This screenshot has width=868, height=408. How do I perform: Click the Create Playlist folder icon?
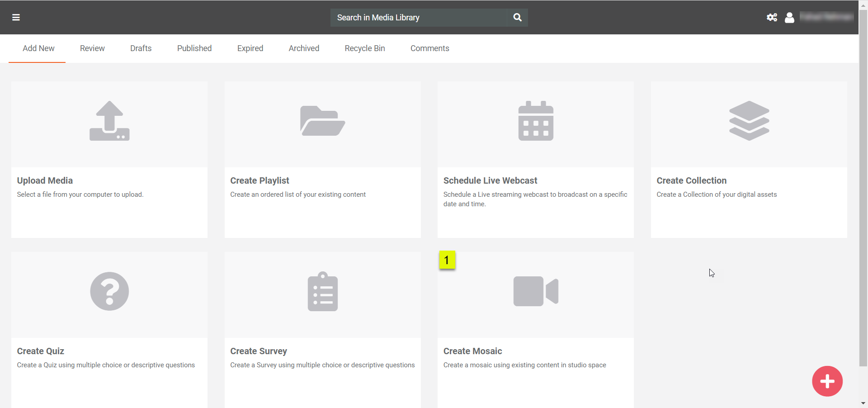click(x=322, y=121)
